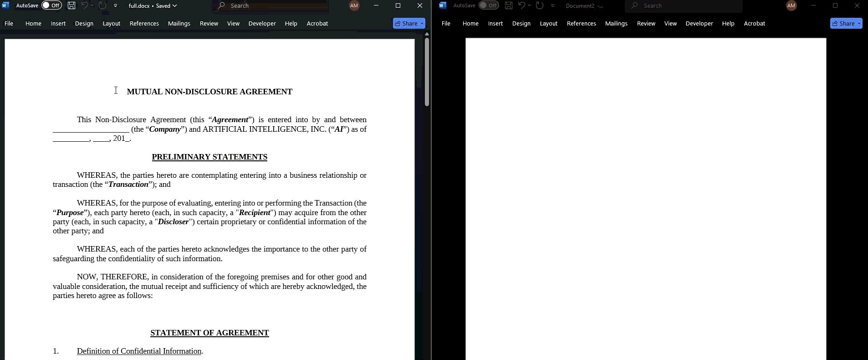Select the Design tab in full.docx
868x360 pixels.
[x=84, y=23]
